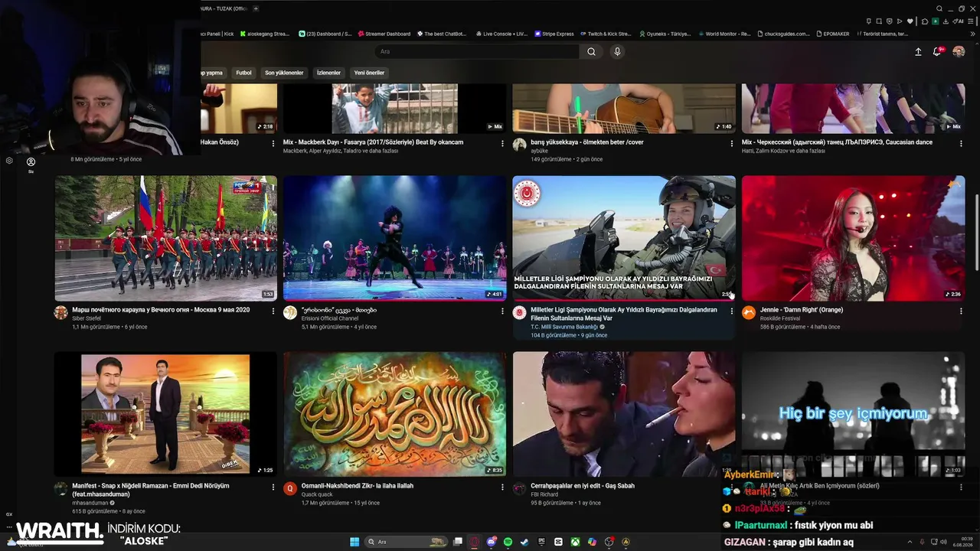980x551 pixels.
Task: Open 'The best ChatBot' bookmark
Action: tap(441, 34)
